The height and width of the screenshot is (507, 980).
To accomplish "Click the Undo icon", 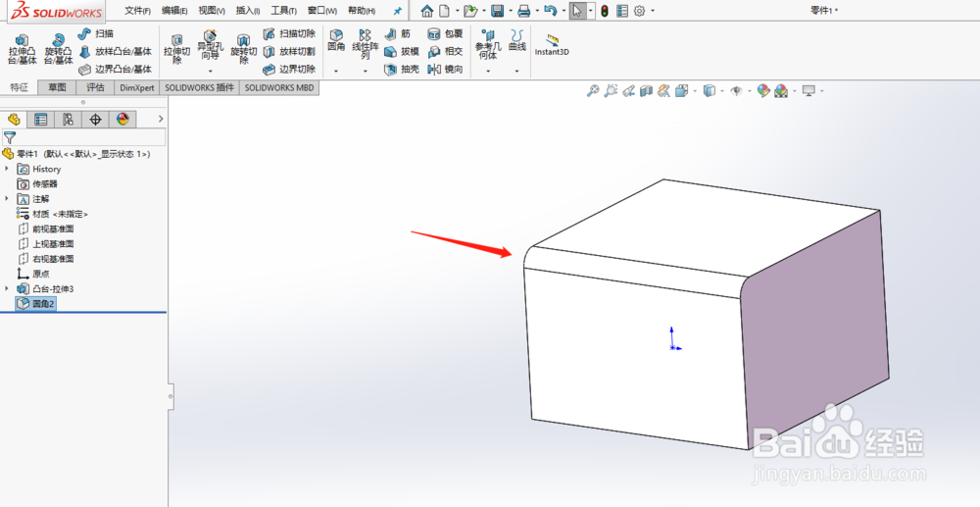I will (551, 11).
